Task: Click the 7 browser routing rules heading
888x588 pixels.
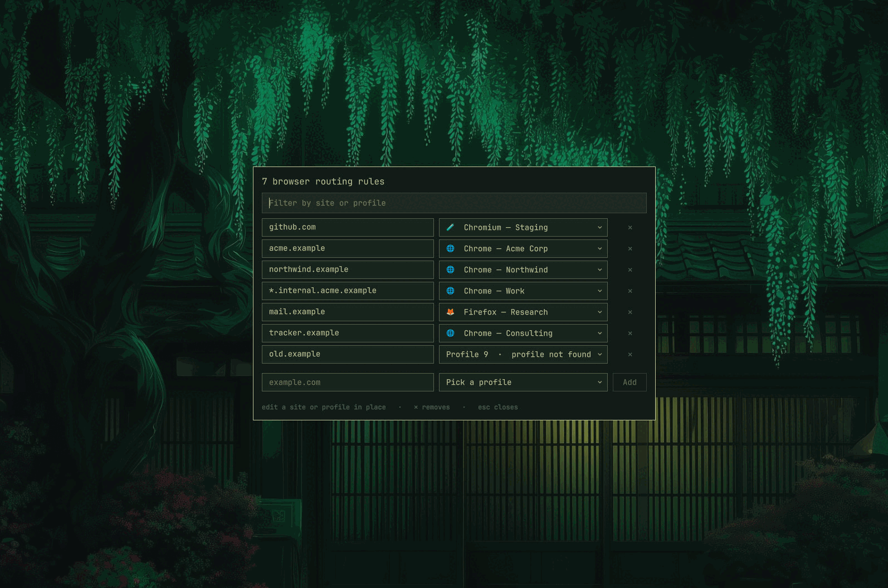Action: click(323, 182)
